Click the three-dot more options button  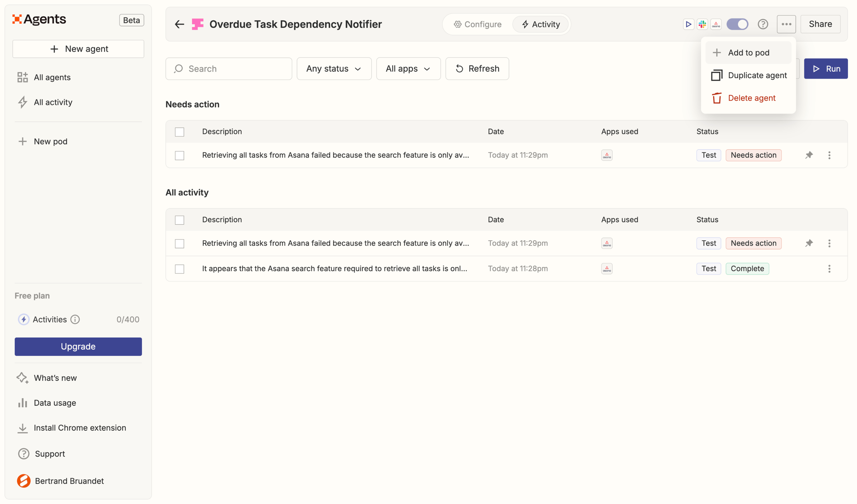(x=786, y=24)
